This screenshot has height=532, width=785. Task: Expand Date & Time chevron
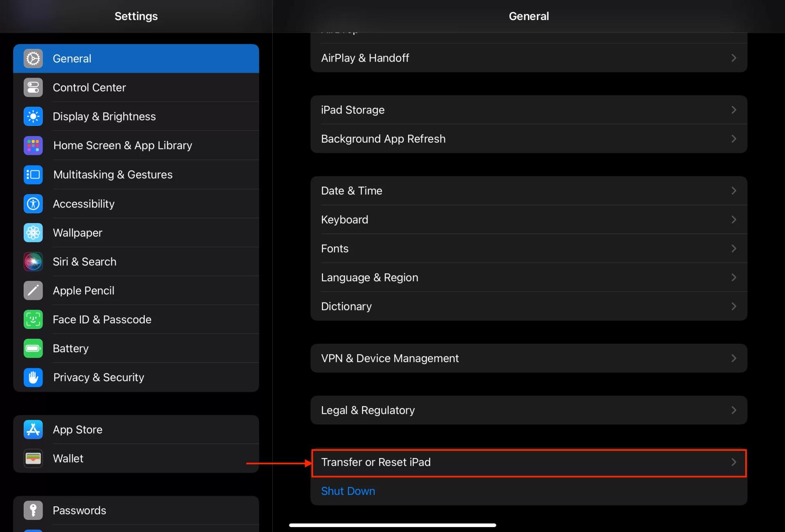point(734,191)
